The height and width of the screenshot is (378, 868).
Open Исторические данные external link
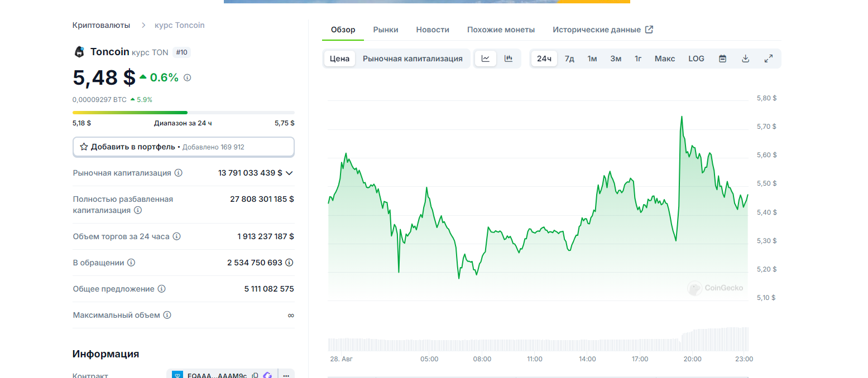click(602, 30)
